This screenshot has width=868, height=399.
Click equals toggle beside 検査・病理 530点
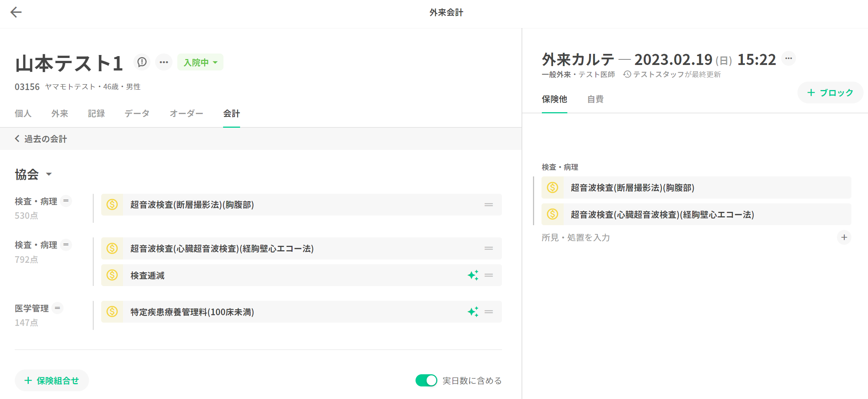(66, 201)
